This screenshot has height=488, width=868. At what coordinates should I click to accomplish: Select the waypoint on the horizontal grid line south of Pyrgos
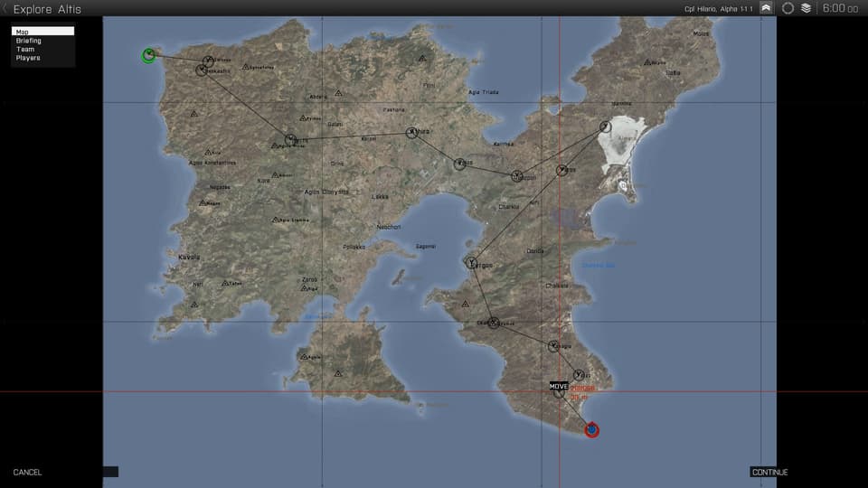click(494, 323)
